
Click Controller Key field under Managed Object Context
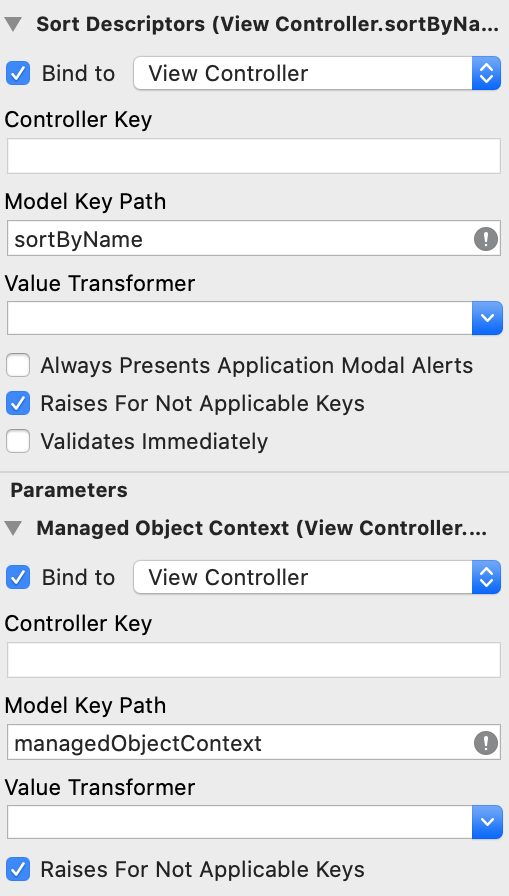(x=254, y=660)
